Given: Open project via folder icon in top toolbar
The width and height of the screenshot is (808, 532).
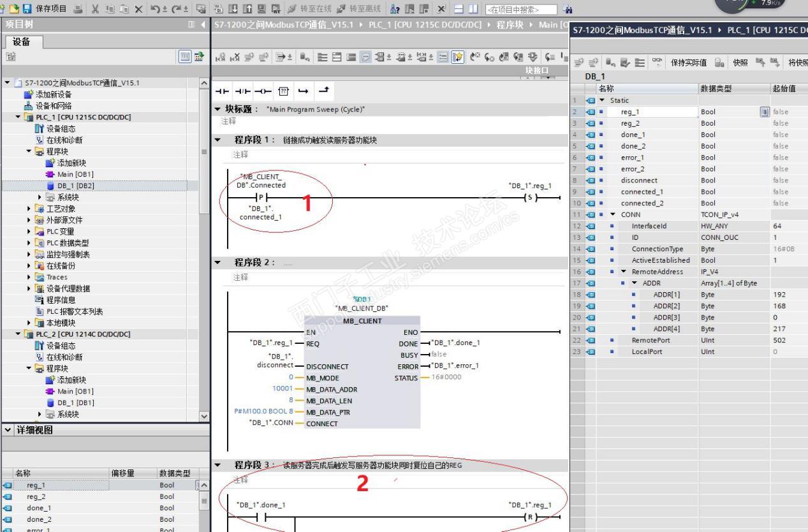Looking at the screenshot, I should click(14, 8).
